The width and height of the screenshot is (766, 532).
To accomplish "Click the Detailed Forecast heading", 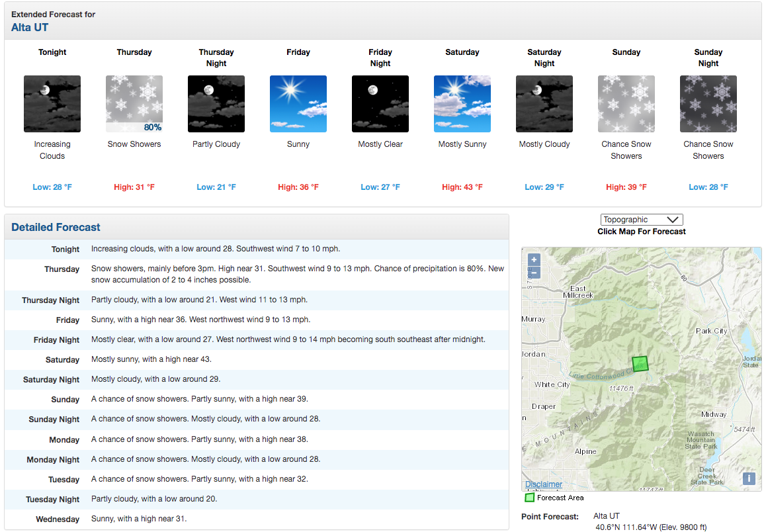I will (56, 227).
